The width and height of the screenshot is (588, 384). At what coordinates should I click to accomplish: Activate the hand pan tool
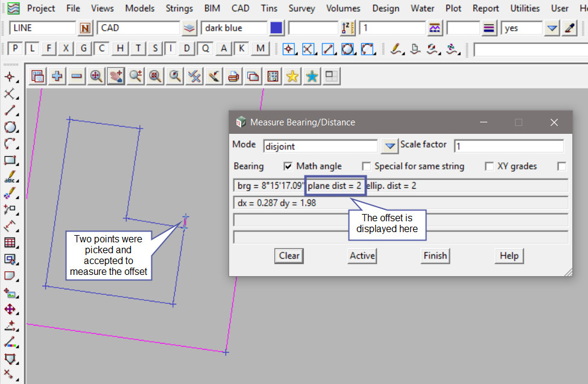coord(116,76)
